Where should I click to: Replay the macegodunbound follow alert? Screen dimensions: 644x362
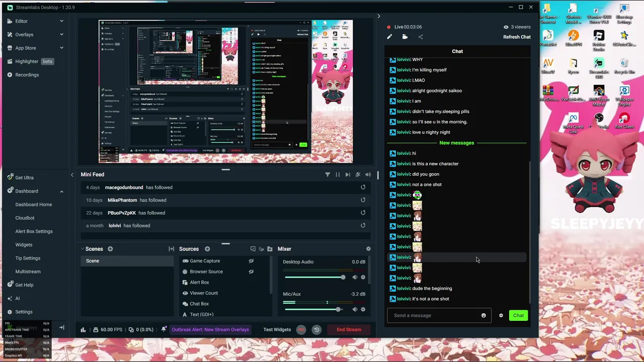tap(363, 188)
